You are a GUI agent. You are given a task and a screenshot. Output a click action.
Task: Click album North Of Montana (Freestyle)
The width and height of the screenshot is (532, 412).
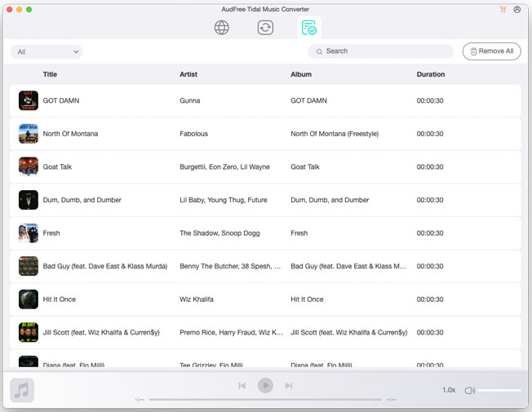pyautogui.click(x=335, y=134)
